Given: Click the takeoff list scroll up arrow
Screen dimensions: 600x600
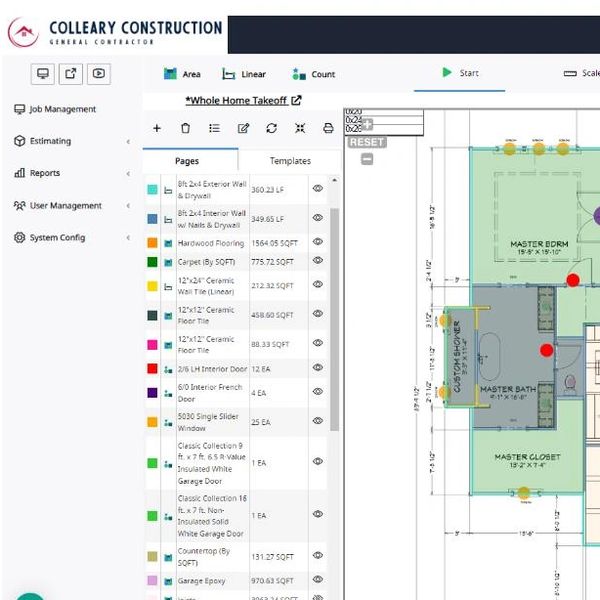Looking at the screenshot, I should click(334, 180).
